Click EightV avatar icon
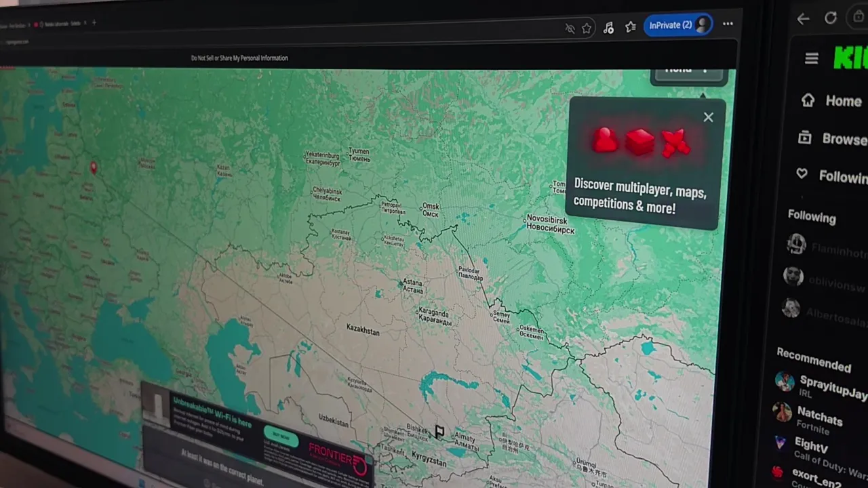 781,443
